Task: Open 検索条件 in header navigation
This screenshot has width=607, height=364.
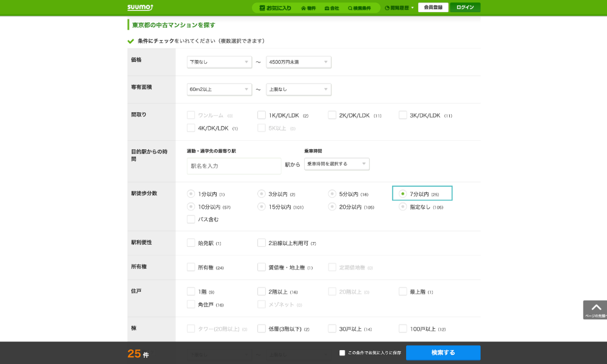Action: [x=359, y=8]
